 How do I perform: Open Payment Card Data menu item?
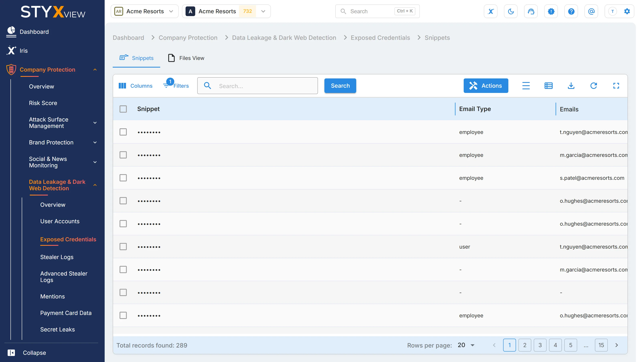point(66,313)
